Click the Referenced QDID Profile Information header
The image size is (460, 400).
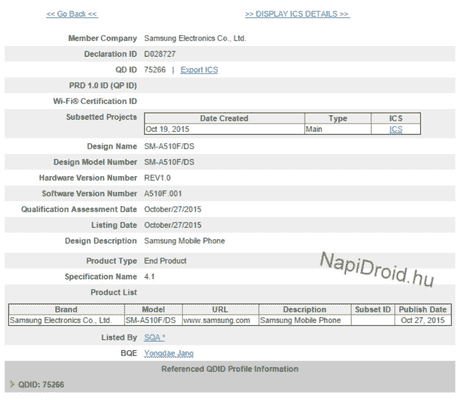coord(230,369)
